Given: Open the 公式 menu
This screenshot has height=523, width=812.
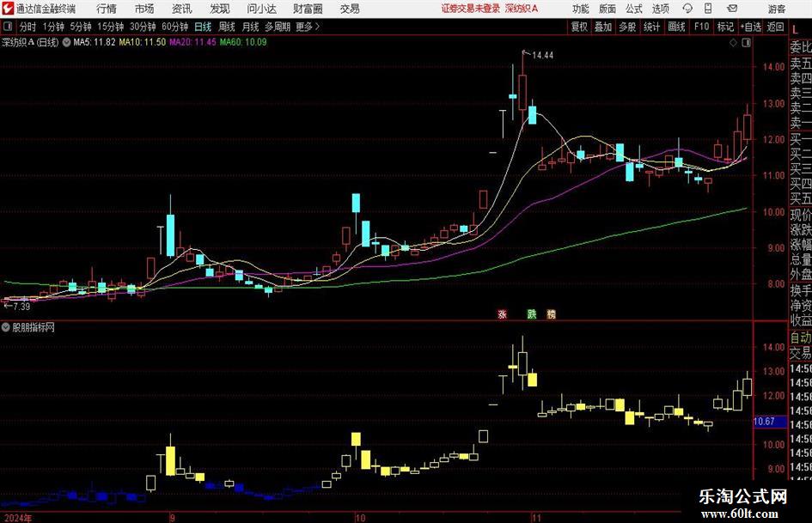Looking at the screenshot, I should point(634,9).
